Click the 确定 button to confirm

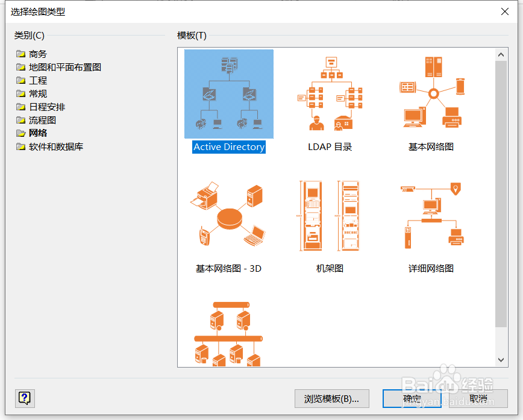point(411,398)
